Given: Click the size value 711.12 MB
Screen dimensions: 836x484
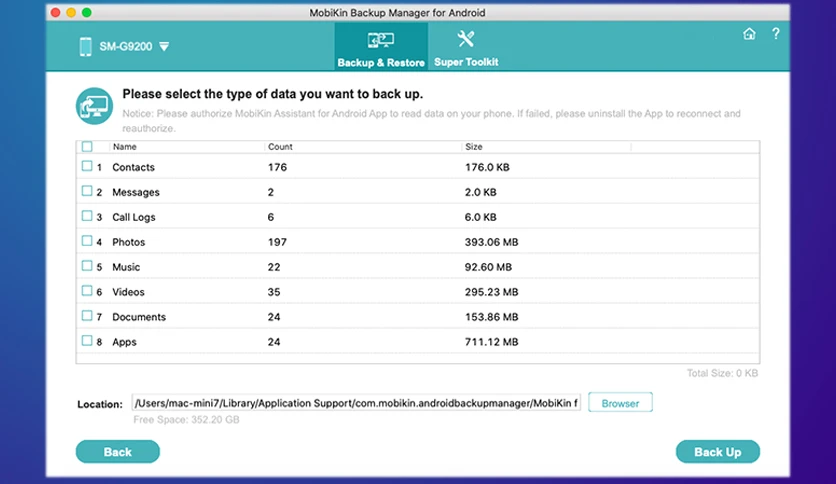Looking at the screenshot, I should [x=491, y=342].
